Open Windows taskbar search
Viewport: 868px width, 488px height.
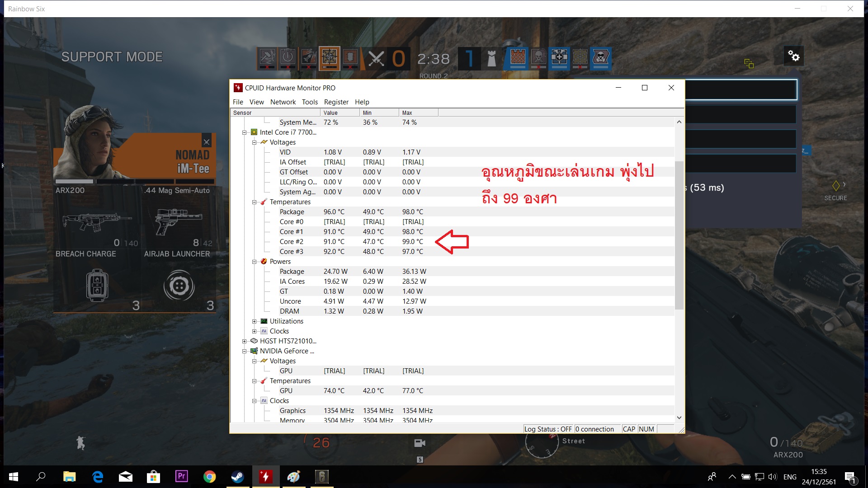pyautogui.click(x=41, y=477)
